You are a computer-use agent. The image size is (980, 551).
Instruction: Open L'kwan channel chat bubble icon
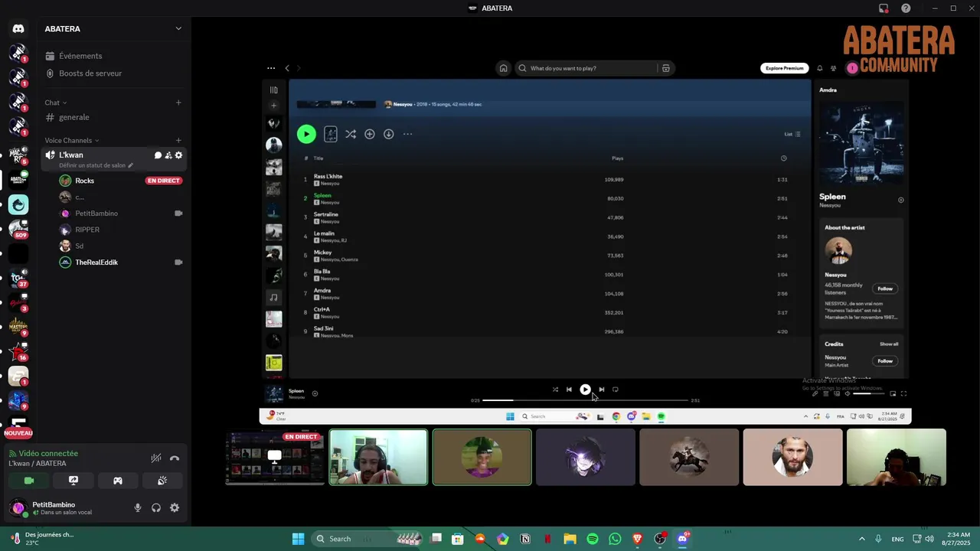click(x=158, y=155)
